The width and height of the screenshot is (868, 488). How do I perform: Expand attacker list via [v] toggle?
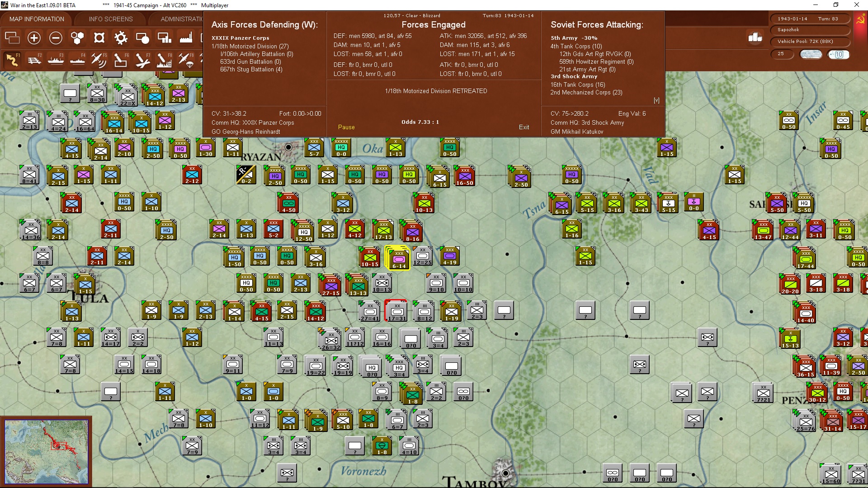[656, 100]
